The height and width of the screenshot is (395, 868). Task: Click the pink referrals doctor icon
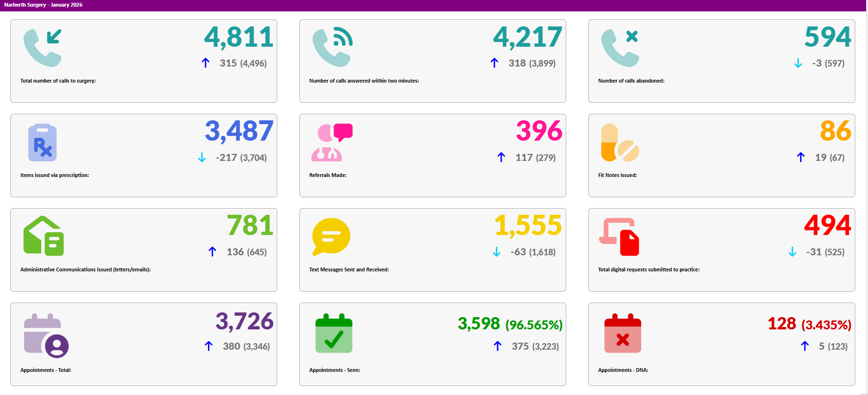(x=332, y=143)
